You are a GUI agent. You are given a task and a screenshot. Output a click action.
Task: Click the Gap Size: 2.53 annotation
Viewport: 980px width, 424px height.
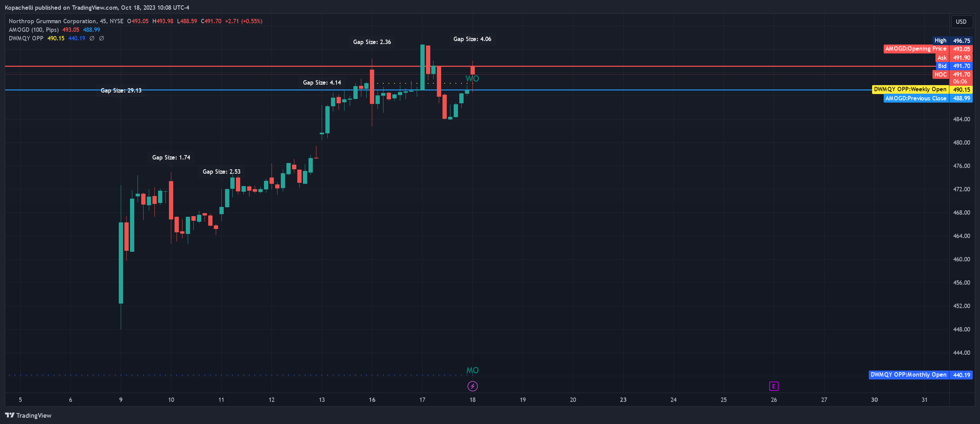[221, 172]
